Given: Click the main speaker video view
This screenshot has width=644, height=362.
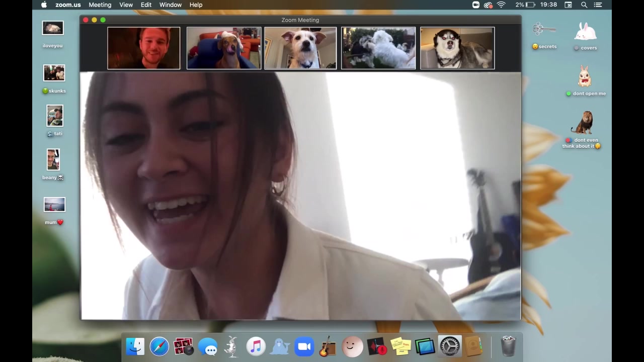Looking at the screenshot, I should (301, 196).
